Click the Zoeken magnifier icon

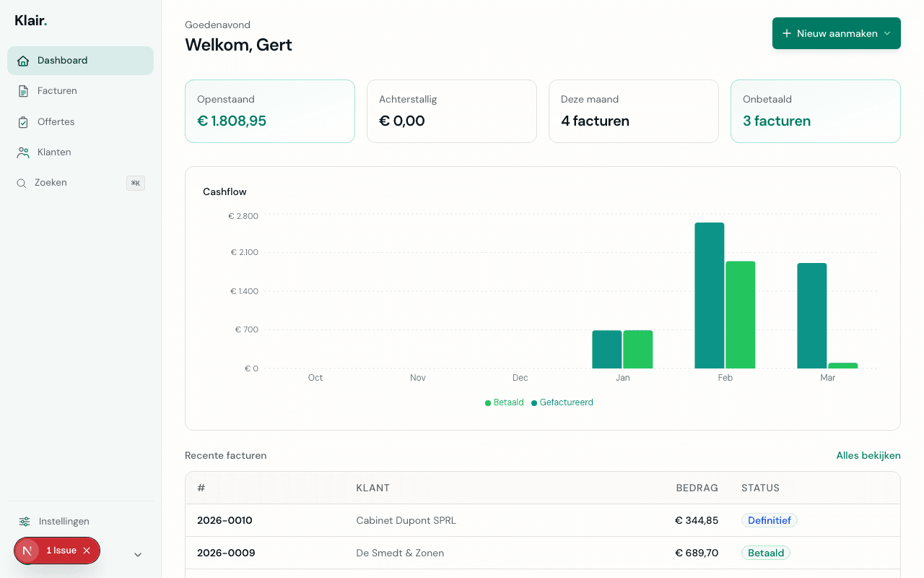22,183
